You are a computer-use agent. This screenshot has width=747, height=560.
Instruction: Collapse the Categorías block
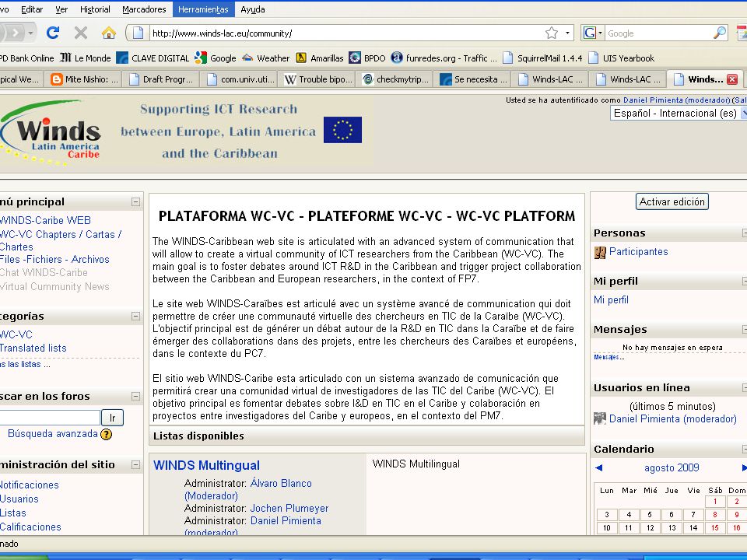135,317
